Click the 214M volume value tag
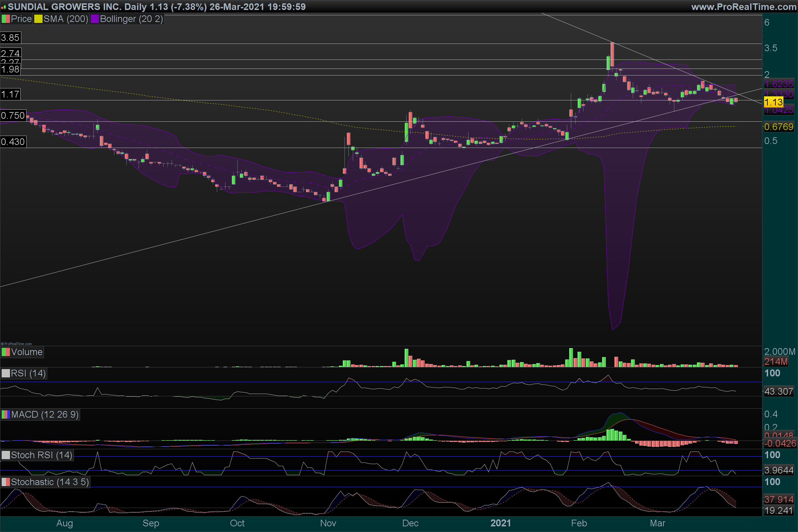 click(x=776, y=362)
